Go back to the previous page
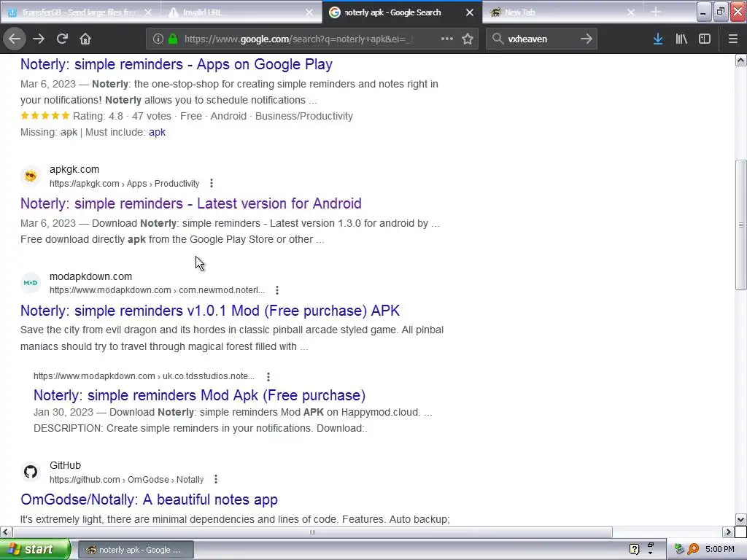 click(15, 39)
